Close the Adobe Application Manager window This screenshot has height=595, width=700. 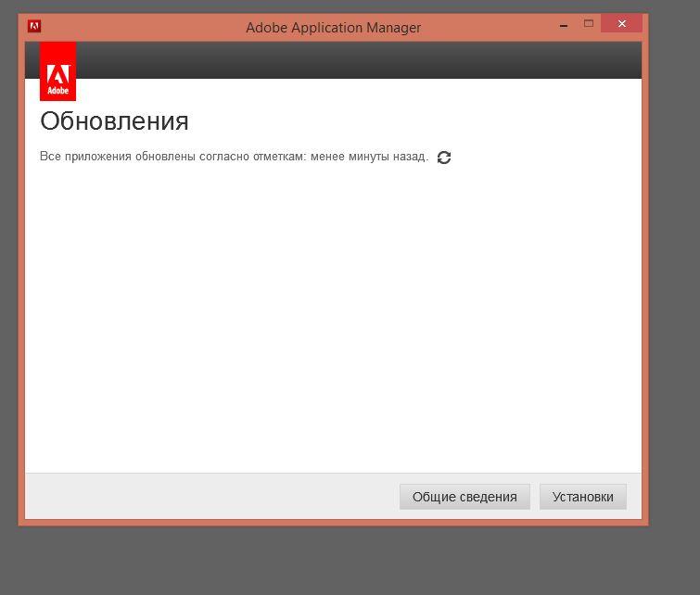[x=621, y=24]
